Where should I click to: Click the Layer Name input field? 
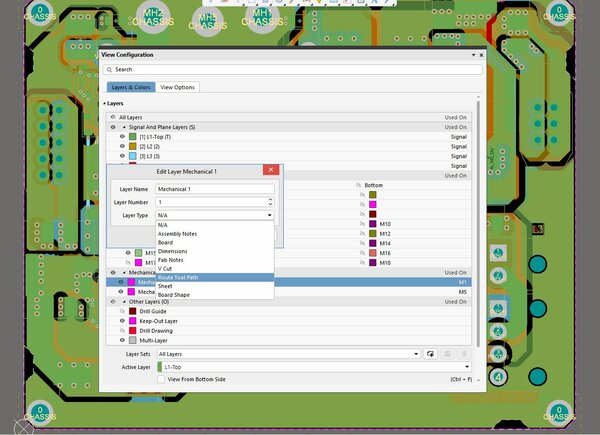215,189
